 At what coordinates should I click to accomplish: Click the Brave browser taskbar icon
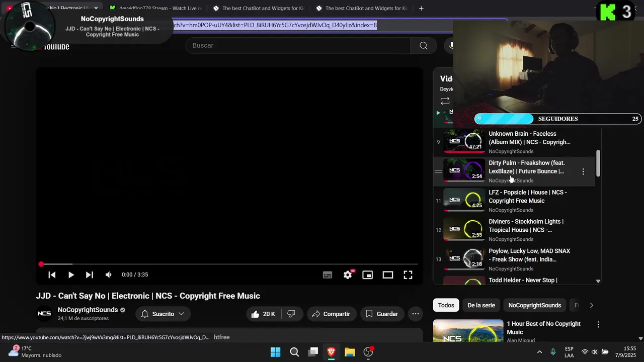331,352
